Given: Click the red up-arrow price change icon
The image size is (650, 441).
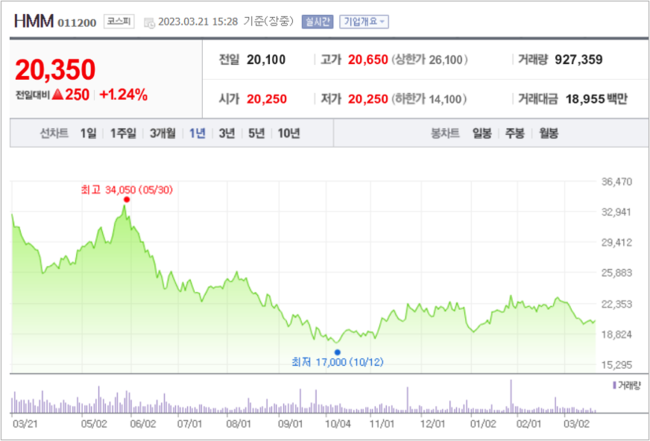Looking at the screenshot, I should pyautogui.click(x=58, y=95).
